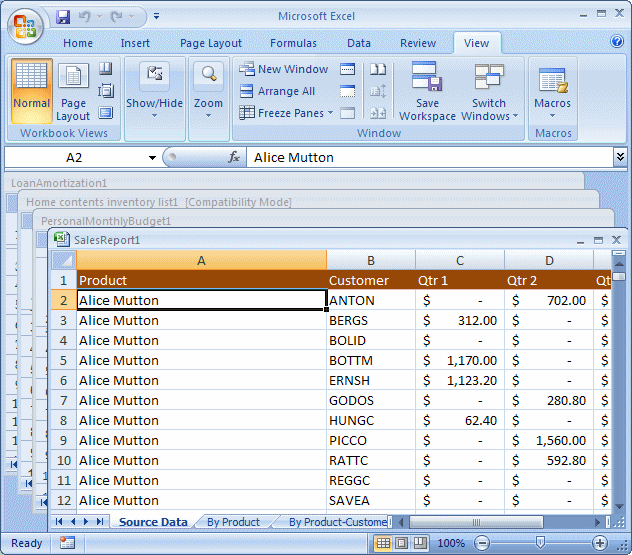Screen dimensions: 632x555
Task: Activate Home contents inventory list1 window
Action: [x=159, y=202]
